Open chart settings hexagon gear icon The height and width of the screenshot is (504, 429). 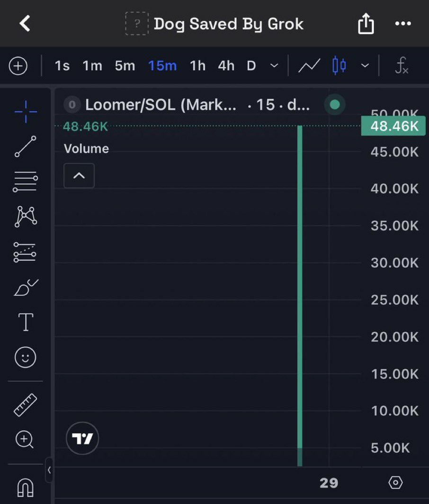395,483
